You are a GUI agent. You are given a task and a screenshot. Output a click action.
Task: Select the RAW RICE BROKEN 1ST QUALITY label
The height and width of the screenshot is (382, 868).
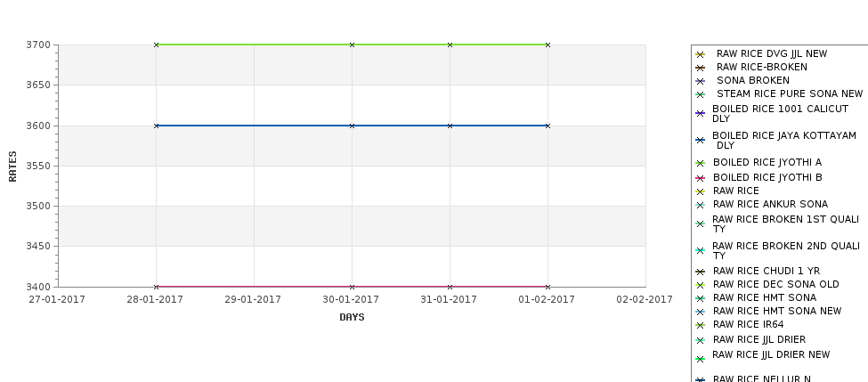[785, 224]
